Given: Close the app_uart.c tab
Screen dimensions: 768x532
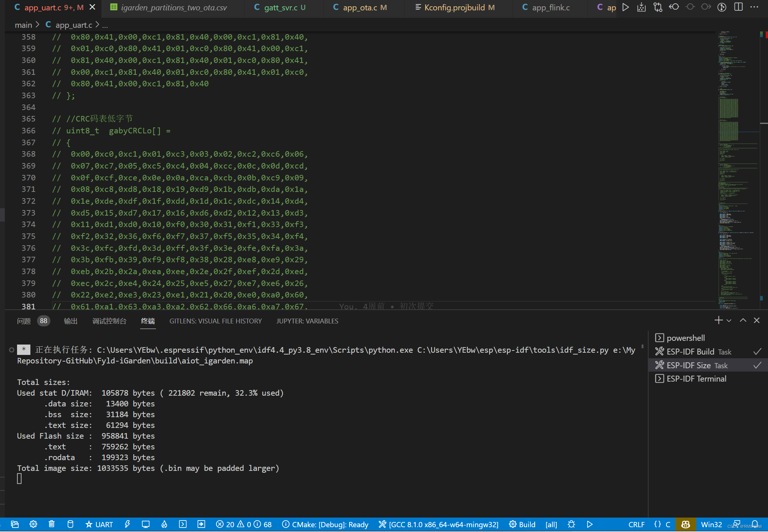Looking at the screenshot, I should [x=92, y=7].
